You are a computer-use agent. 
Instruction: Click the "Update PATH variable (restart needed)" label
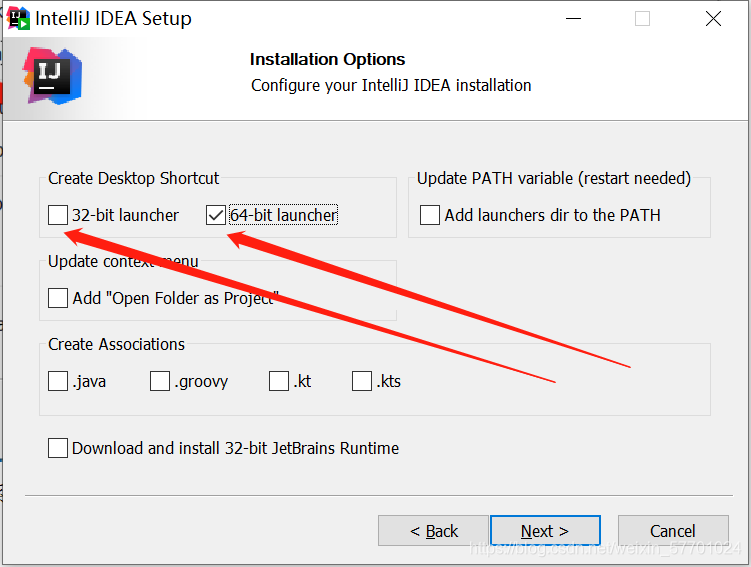point(554,178)
